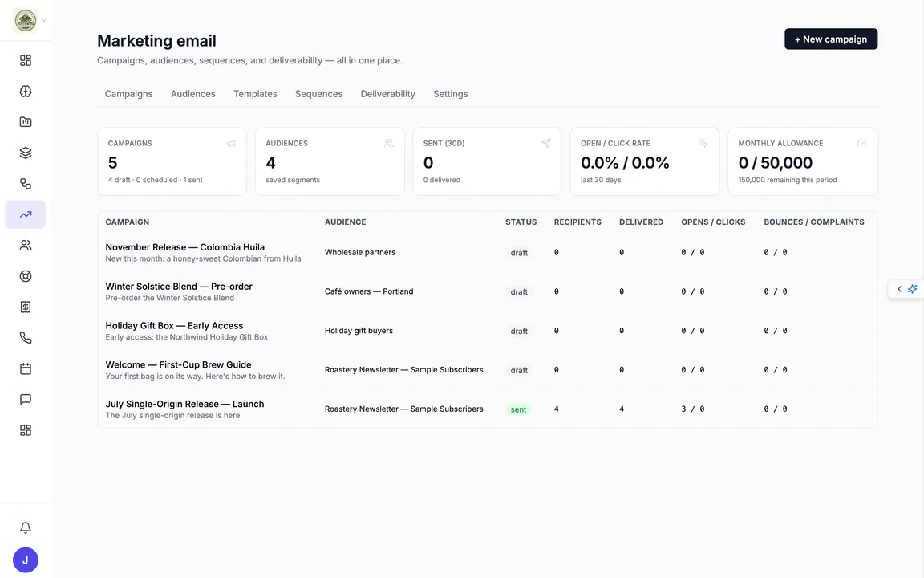Click the 0 / 50,000 allowance value

[x=776, y=162]
